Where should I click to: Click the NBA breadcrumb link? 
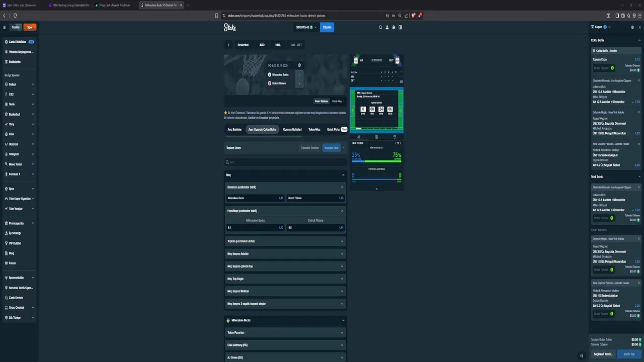click(x=278, y=45)
